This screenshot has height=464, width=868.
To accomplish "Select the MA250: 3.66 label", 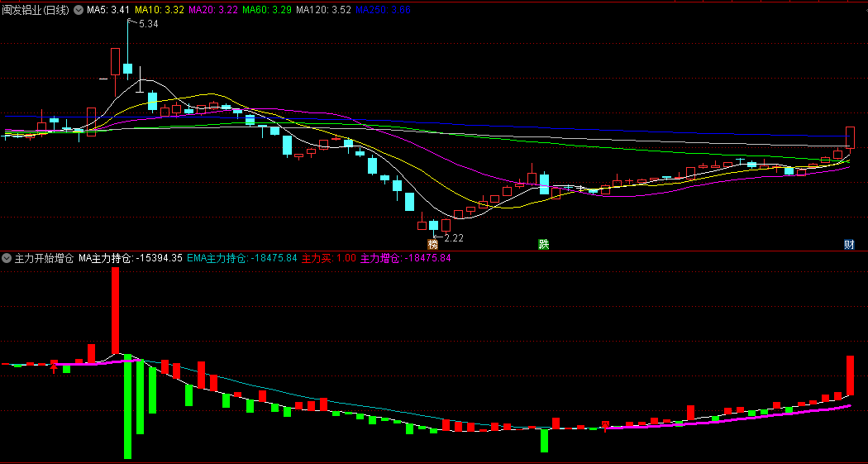I will click(383, 10).
